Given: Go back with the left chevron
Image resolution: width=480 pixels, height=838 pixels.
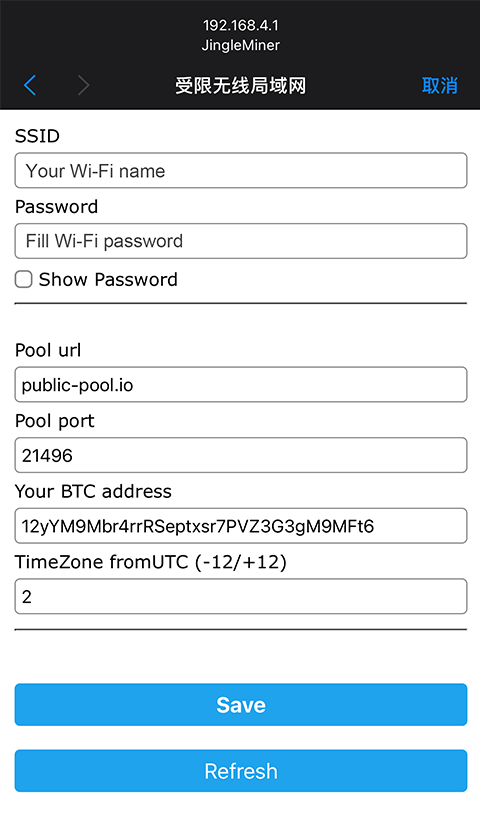Looking at the screenshot, I should click(x=30, y=85).
